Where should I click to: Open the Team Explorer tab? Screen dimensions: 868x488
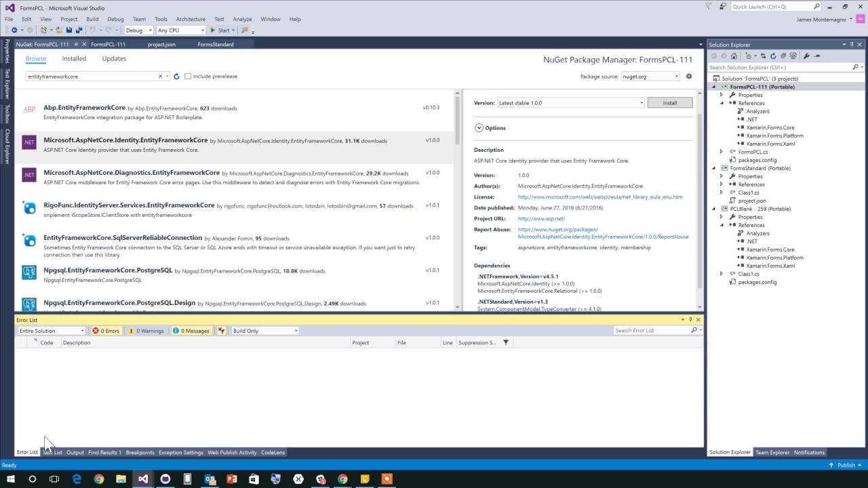click(x=772, y=452)
